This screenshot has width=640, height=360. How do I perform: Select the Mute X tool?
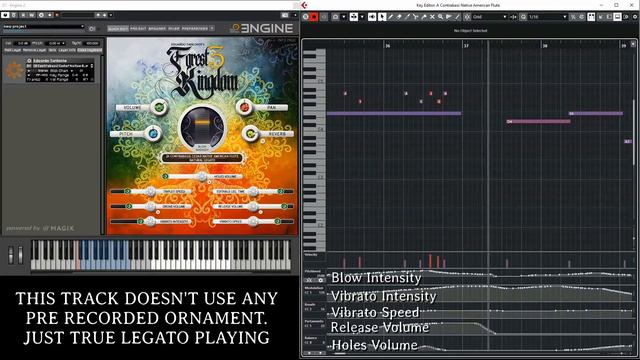(x=432, y=17)
